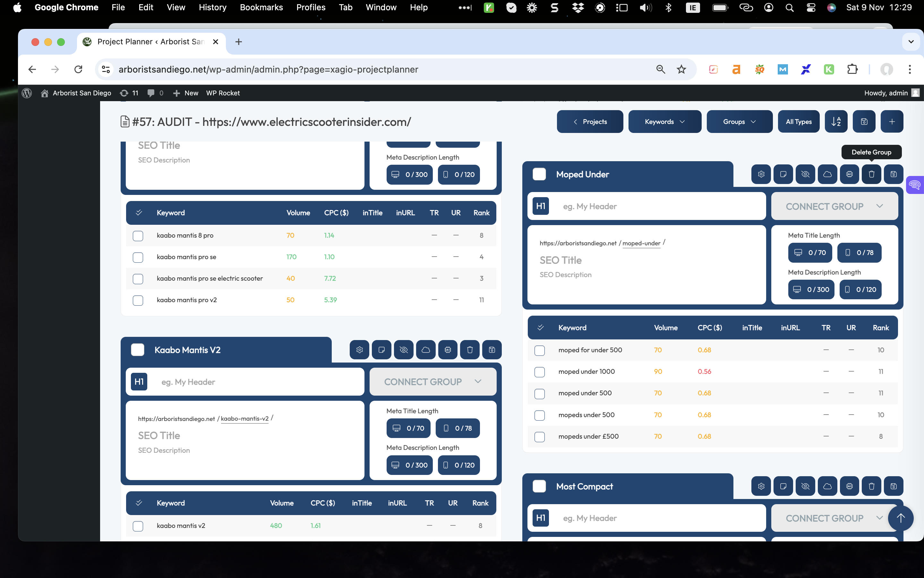This screenshot has width=924, height=578.
Task: Hide the Moped Under group via eye icon
Action: (805, 174)
